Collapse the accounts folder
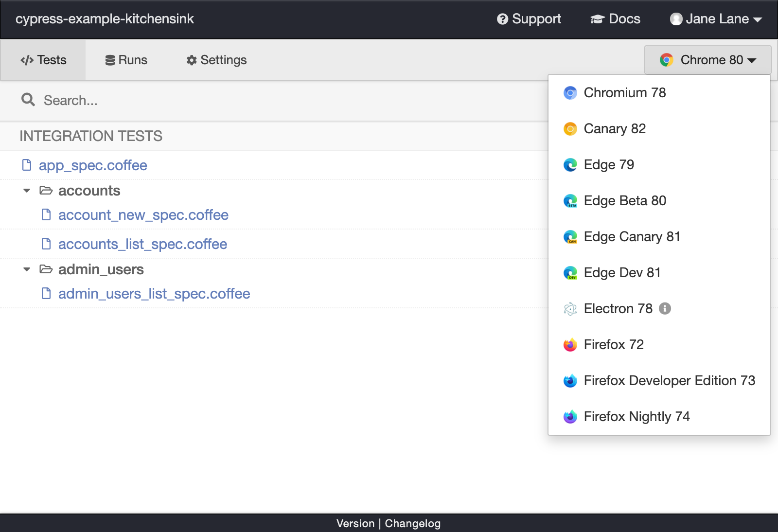The height and width of the screenshot is (532, 778). click(x=27, y=191)
